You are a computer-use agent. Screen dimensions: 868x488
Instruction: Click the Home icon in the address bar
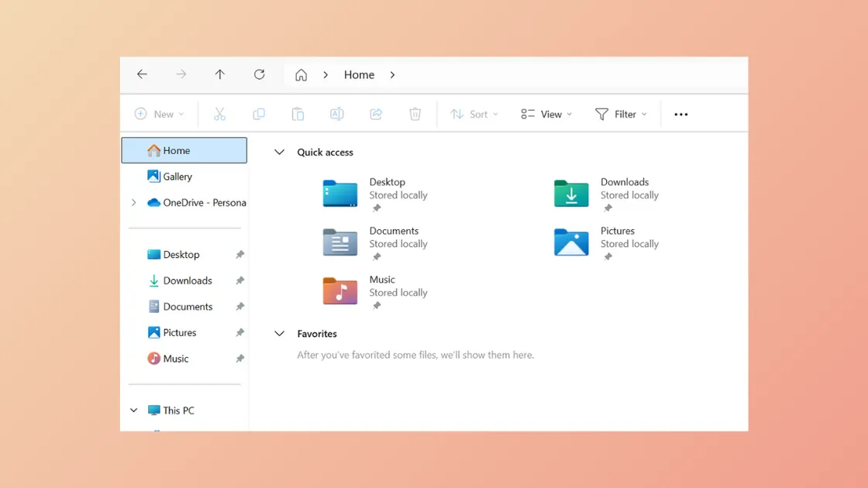[x=301, y=74]
